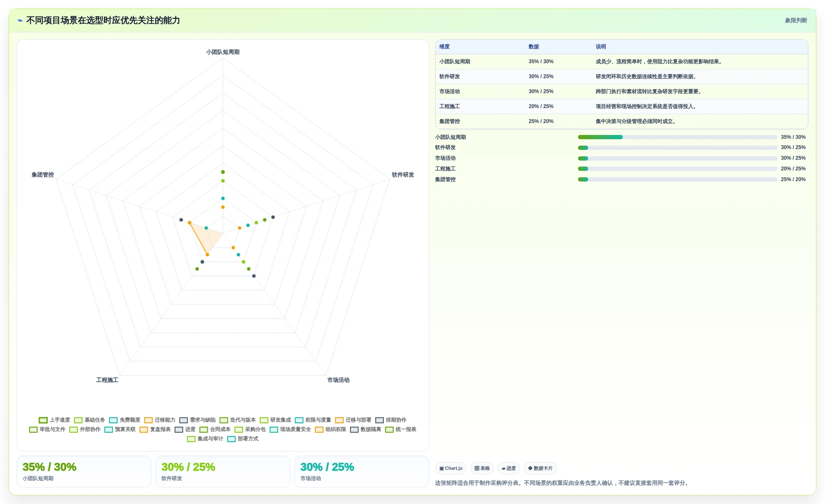
Task: Toggle the 合同成本 legend item
Action: tap(215, 430)
